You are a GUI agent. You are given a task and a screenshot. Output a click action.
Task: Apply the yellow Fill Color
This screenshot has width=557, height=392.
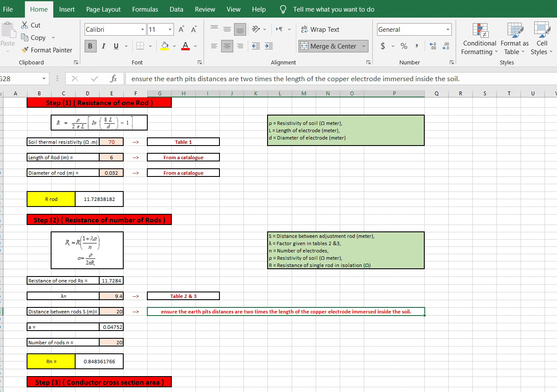pos(165,46)
